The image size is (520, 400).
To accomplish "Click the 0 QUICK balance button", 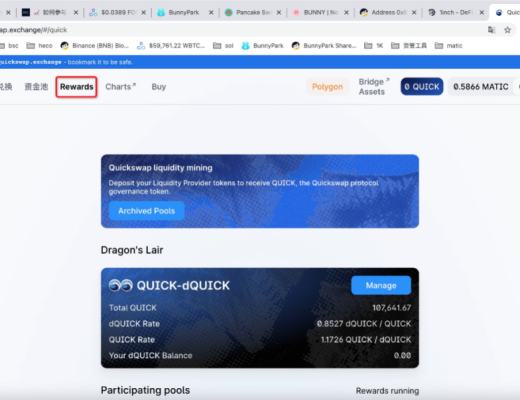I will tap(422, 87).
